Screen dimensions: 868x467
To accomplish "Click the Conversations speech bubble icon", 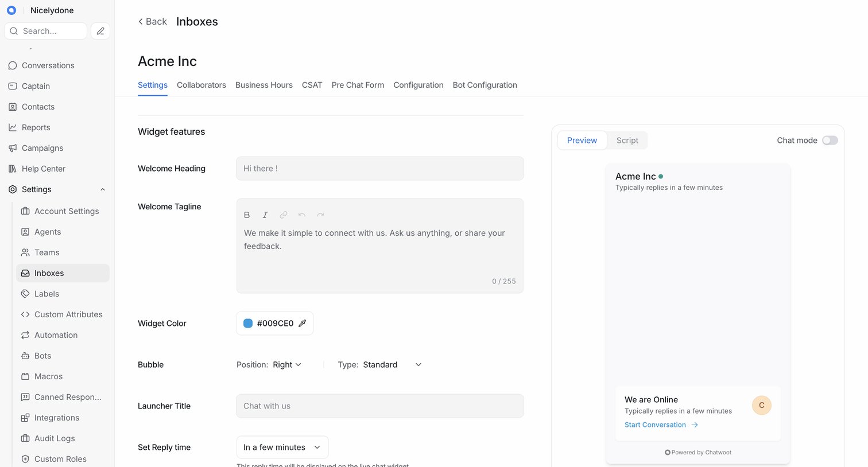I will tap(13, 65).
